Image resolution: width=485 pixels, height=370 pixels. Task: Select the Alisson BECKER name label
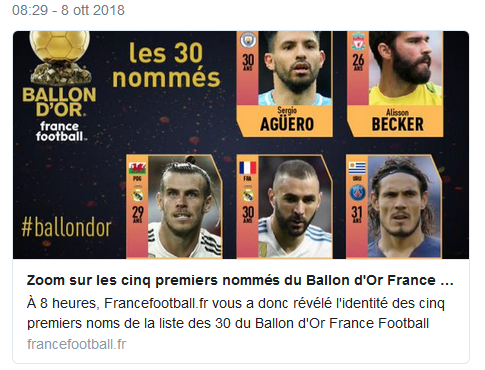coord(397,120)
